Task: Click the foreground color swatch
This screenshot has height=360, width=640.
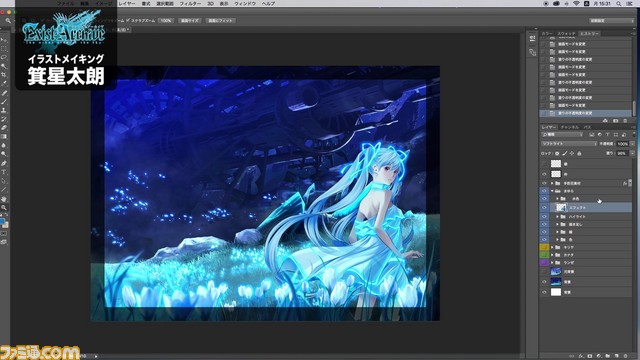Action: 2,222
